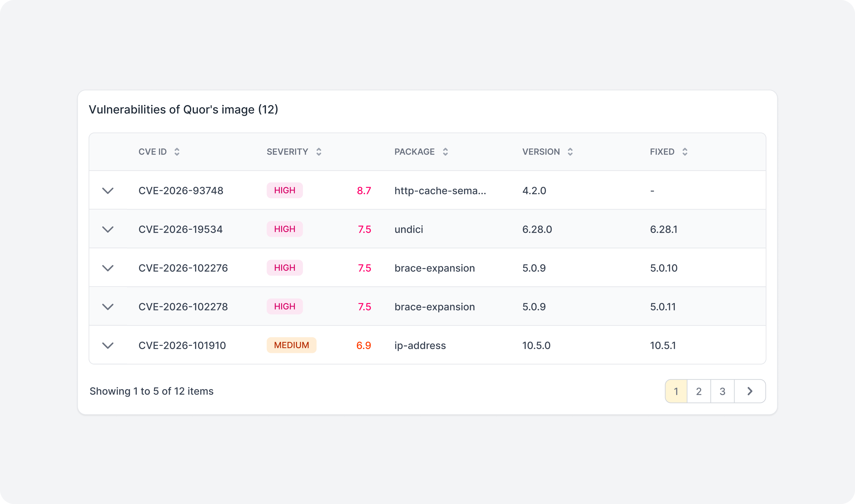Select page 1 in pagination
This screenshot has width=855, height=504.
676,391
